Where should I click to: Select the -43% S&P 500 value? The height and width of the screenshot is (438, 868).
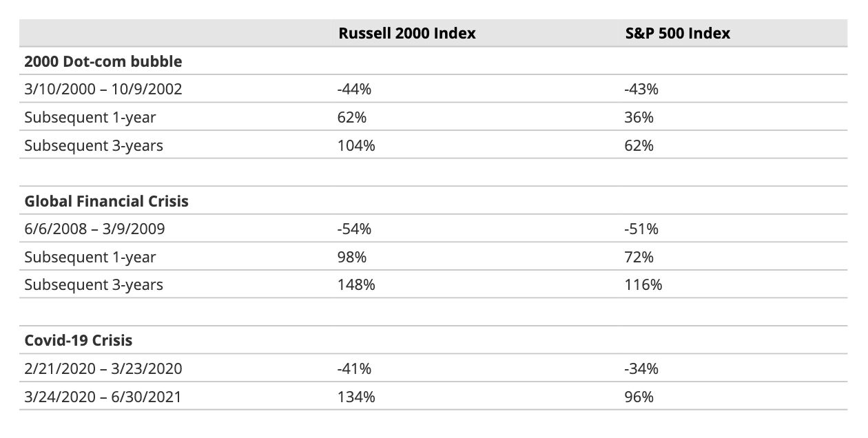coord(641,90)
